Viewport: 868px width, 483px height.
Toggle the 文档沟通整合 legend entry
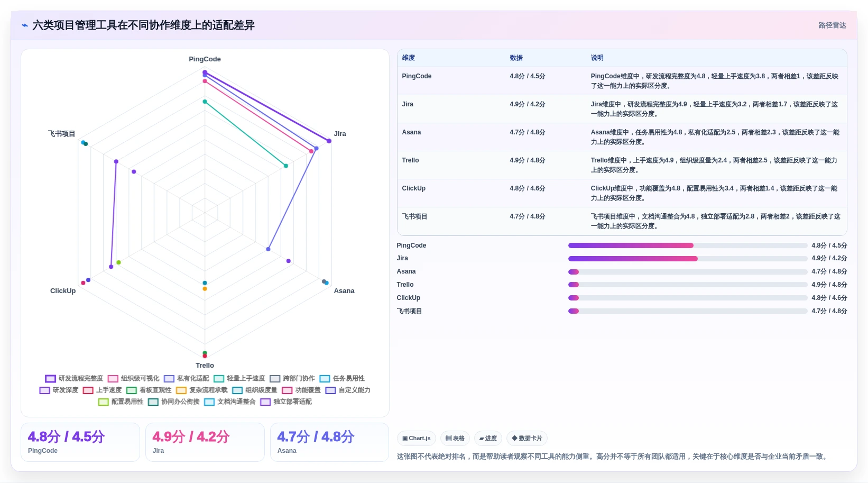point(229,402)
